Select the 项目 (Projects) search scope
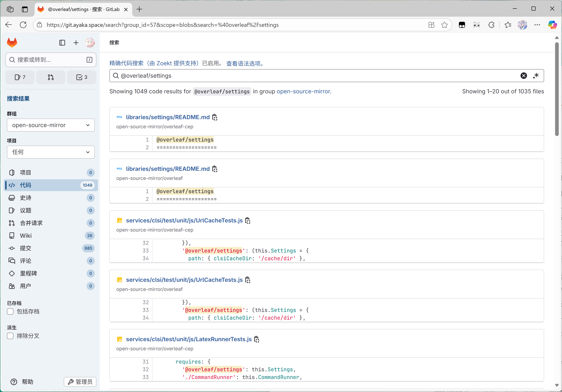562x392 pixels. coord(51,172)
